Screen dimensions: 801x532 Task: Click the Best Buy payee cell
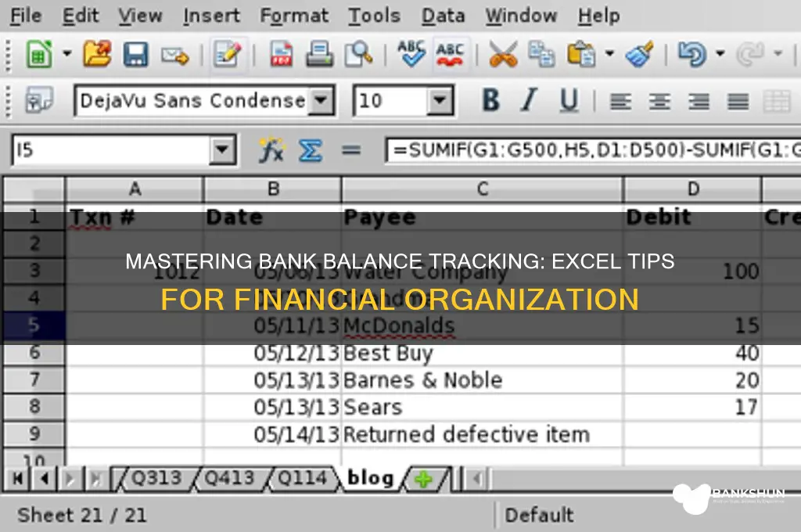[482, 353]
